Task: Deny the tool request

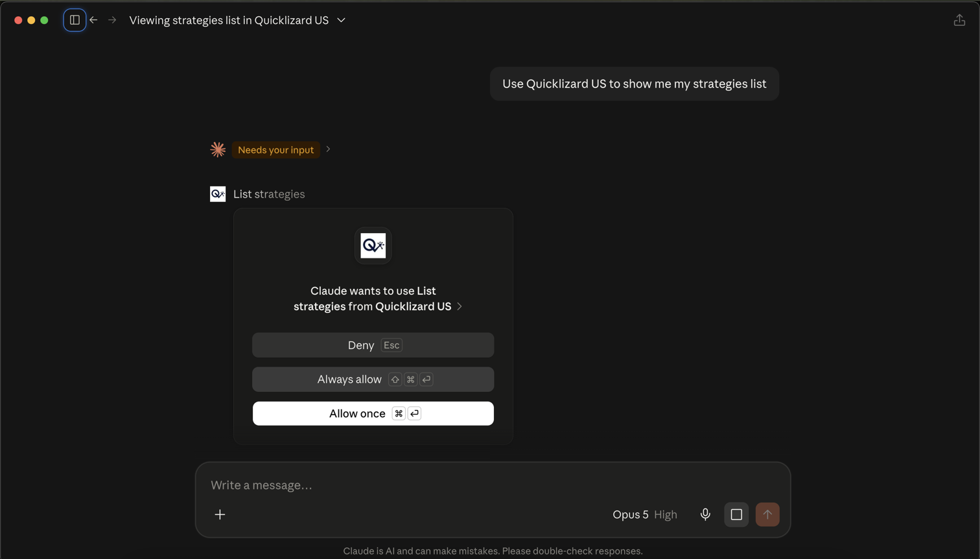Action: [373, 345]
